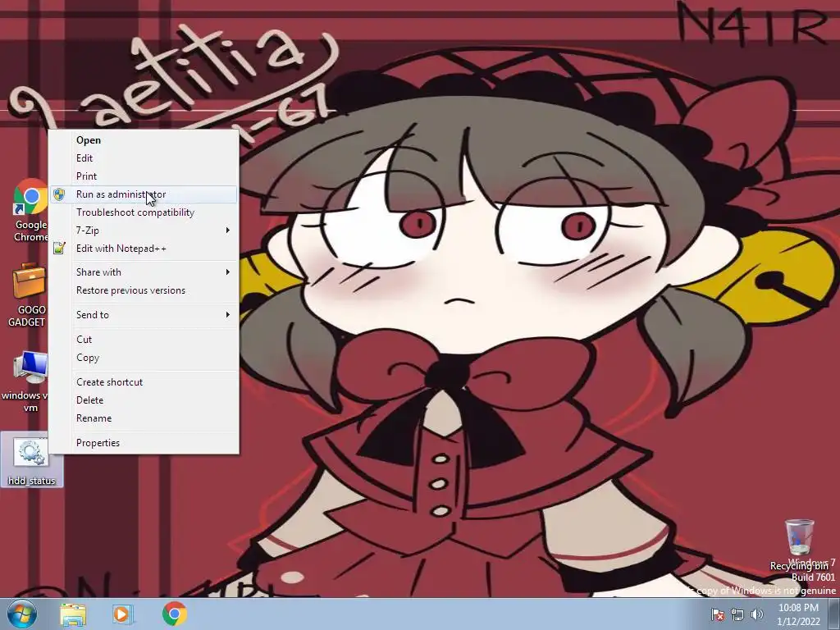
Task: Choose Edit with Notepad++
Action: pyautogui.click(x=144, y=248)
